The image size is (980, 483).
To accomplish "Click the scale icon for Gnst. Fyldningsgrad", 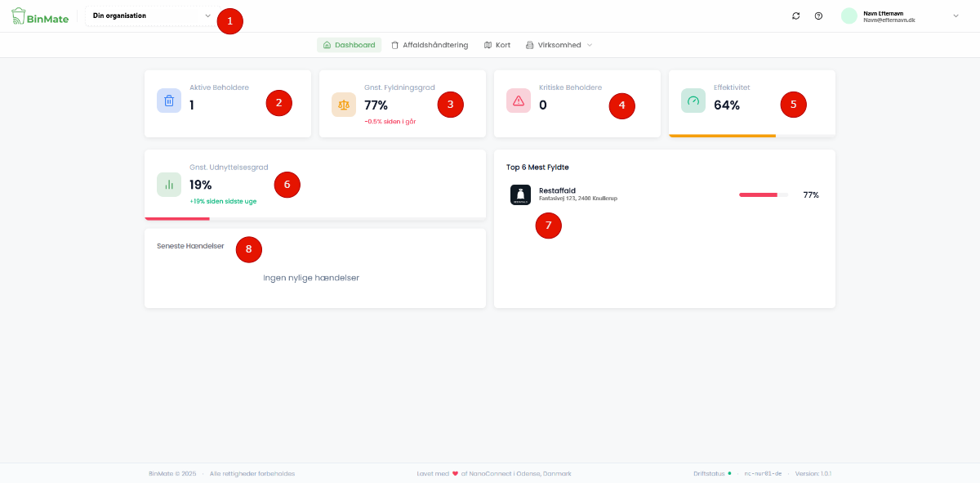I will pos(344,105).
